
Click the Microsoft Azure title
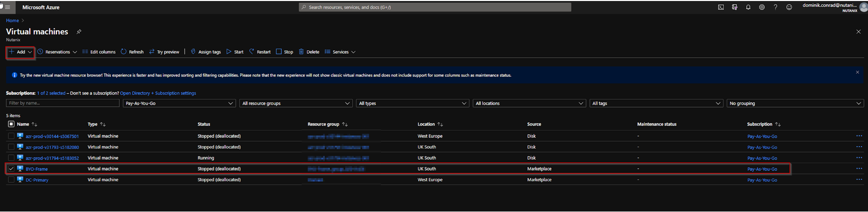[41, 7]
